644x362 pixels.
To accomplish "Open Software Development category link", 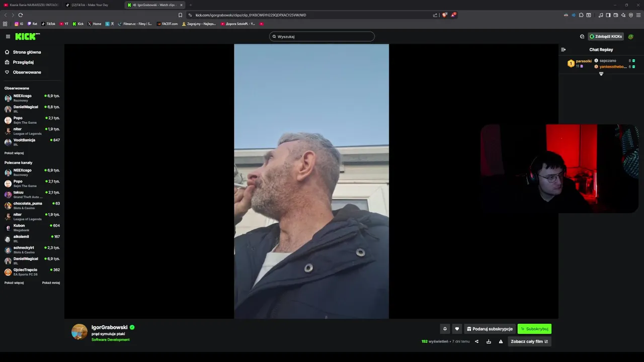I will 110,340.
